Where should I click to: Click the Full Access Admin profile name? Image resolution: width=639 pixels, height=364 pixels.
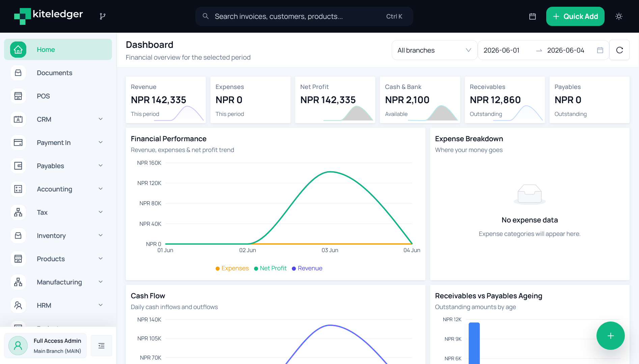pyautogui.click(x=57, y=341)
